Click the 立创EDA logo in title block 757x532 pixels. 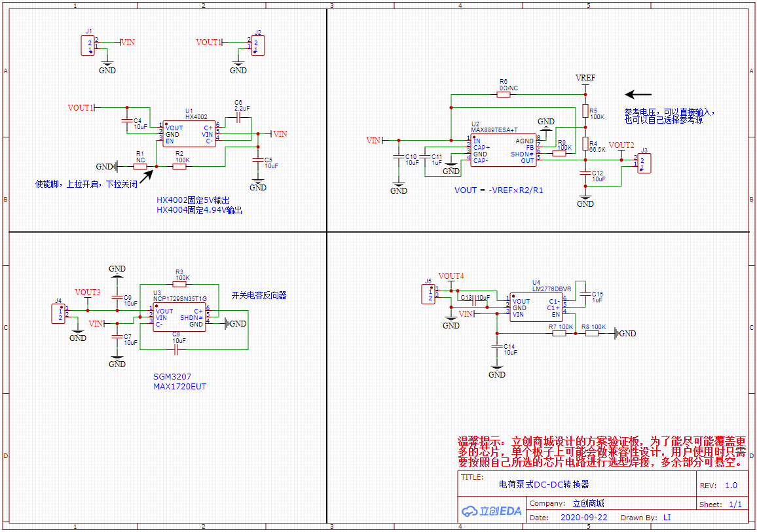[491, 511]
